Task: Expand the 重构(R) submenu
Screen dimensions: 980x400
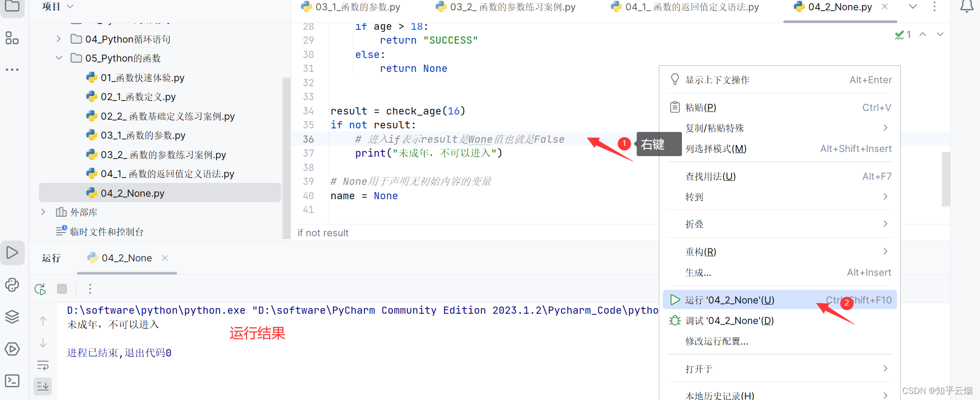Action: click(885, 252)
